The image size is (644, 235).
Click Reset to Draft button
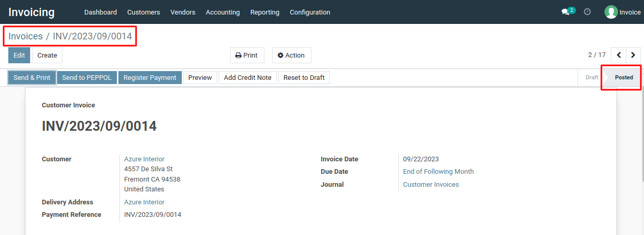coord(304,78)
